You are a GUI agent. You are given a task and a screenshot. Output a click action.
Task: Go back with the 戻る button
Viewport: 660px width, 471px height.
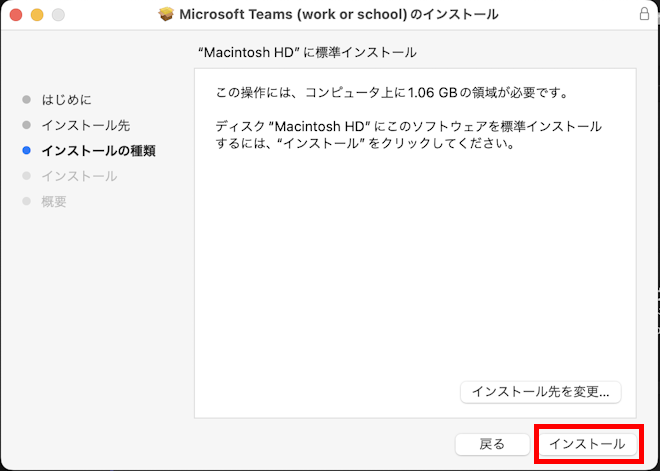pyautogui.click(x=492, y=444)
